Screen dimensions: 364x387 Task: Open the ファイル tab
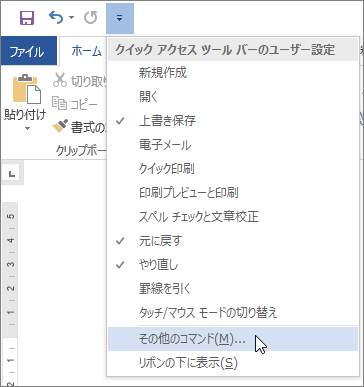pyautogui.click(x=28, y=51)
